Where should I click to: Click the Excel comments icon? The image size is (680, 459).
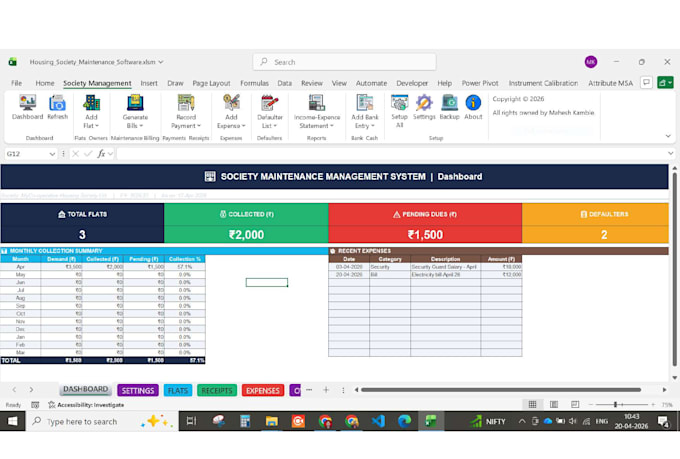coord(646,82)
